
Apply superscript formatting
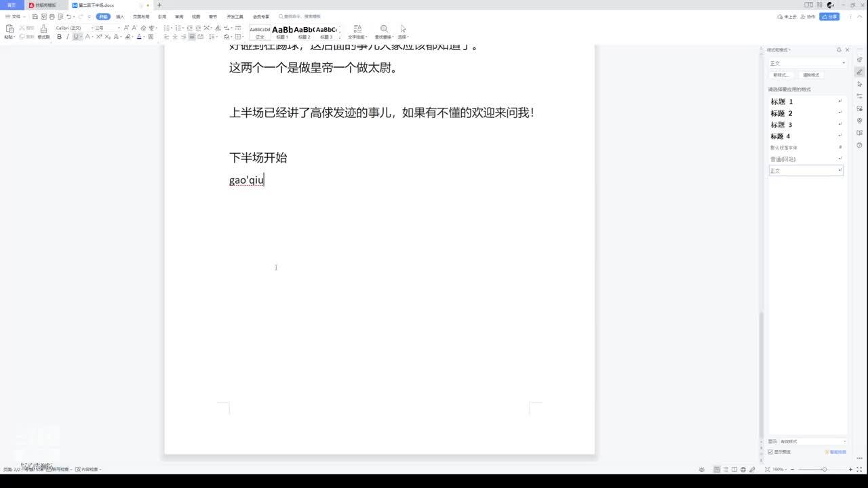point(99,37)
